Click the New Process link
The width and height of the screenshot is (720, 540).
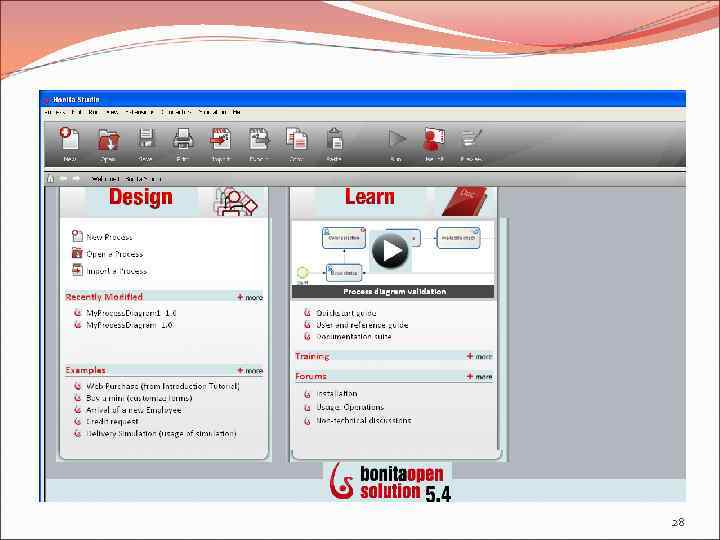click(109, 237)
